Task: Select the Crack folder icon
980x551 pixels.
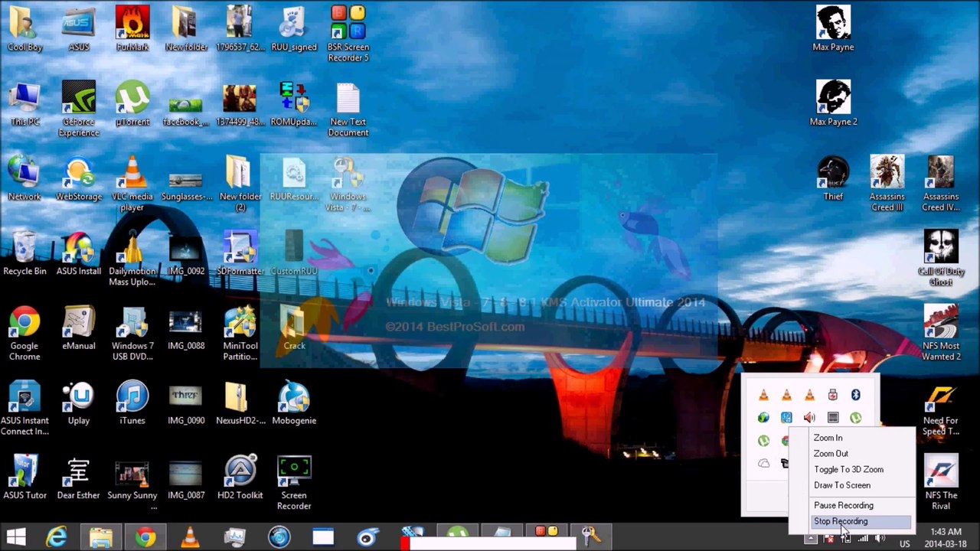Action: click(294, 328)
